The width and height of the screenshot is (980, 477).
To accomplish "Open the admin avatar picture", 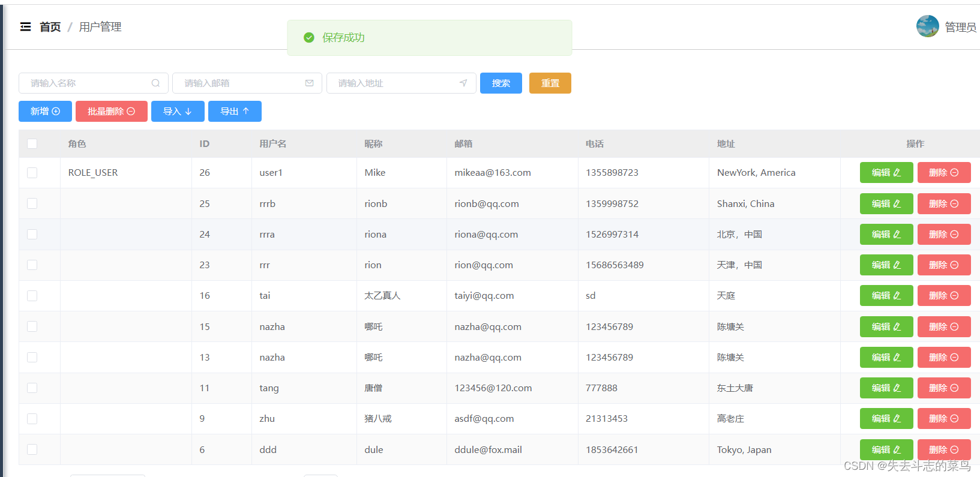I will pos(927,26).
